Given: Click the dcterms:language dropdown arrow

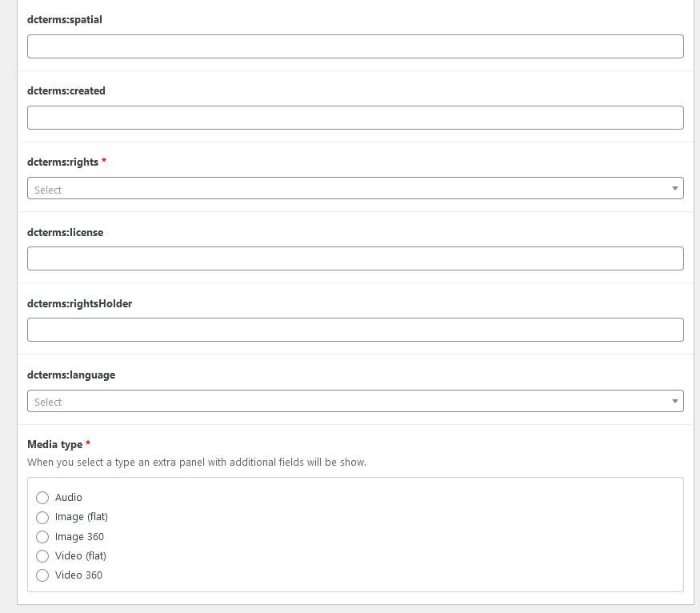Looking at the screenshot, I should (x=675, y=402).
